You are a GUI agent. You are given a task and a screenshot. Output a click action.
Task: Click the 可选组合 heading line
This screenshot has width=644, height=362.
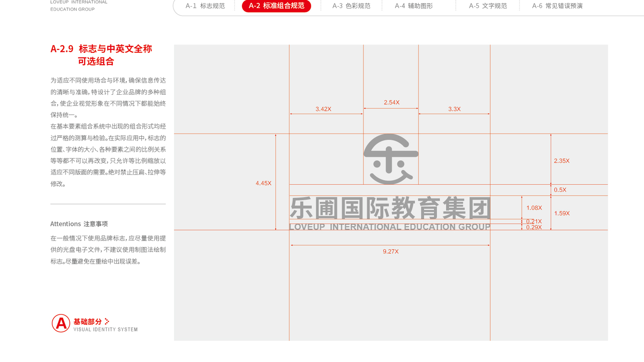(96, 61)
